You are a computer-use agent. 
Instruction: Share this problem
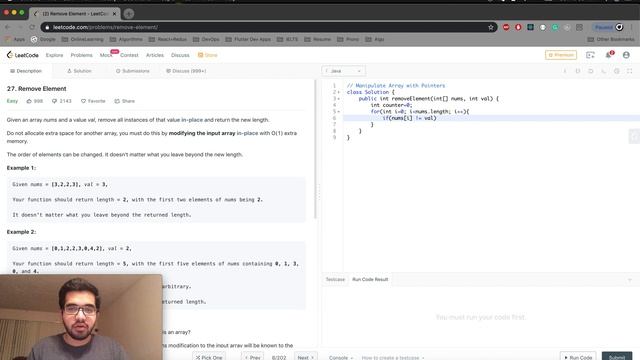[x=124, y=101]
